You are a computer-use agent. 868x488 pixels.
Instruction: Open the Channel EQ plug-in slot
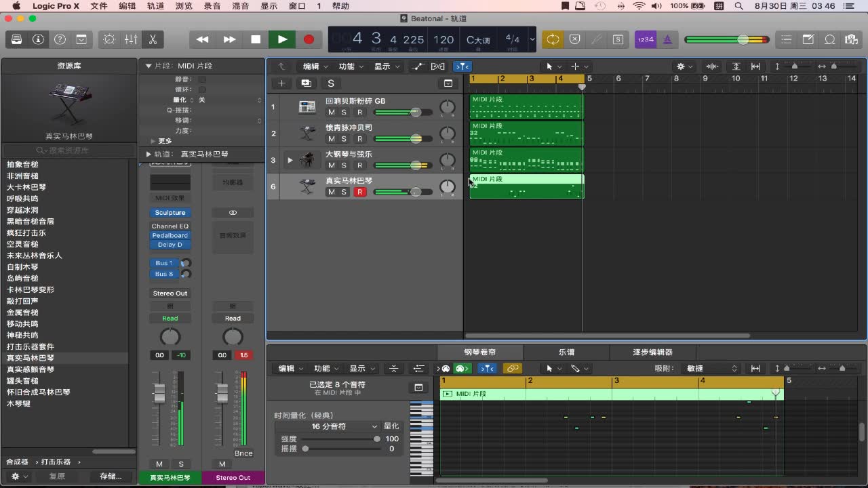pos(170,226)
